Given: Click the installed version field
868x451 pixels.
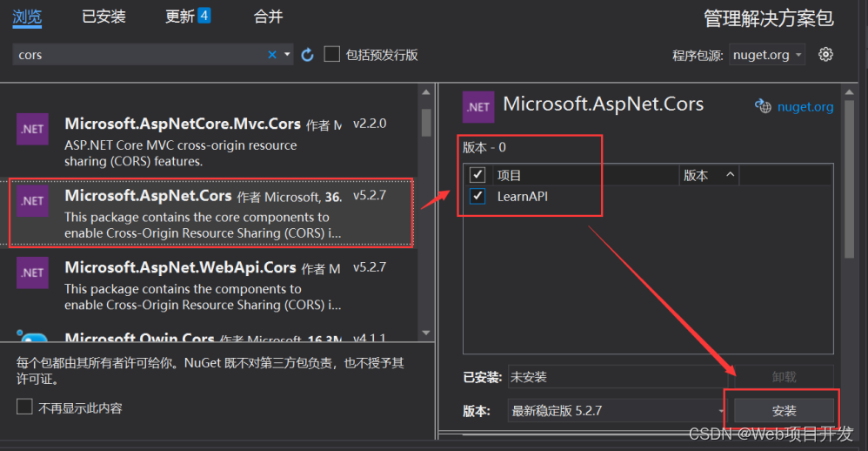Looking at the screenshot, I should point(618,377).
